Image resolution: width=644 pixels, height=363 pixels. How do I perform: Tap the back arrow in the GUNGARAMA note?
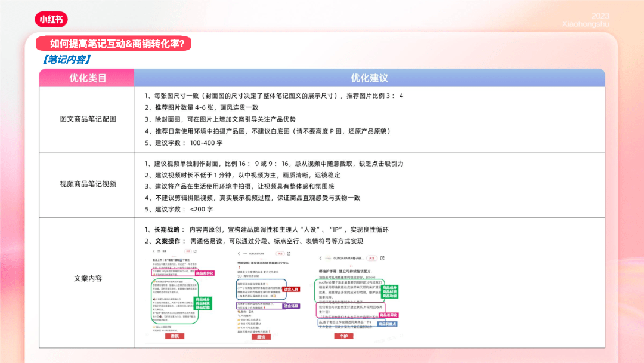pos(321,259)
